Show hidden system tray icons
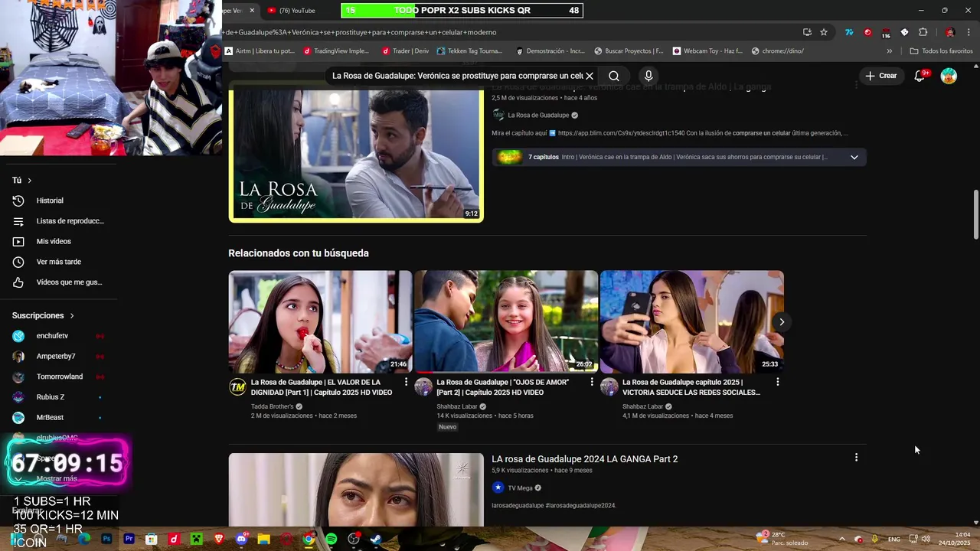The image size is (980, 551). pyautogui.click(x=841, y=539)
